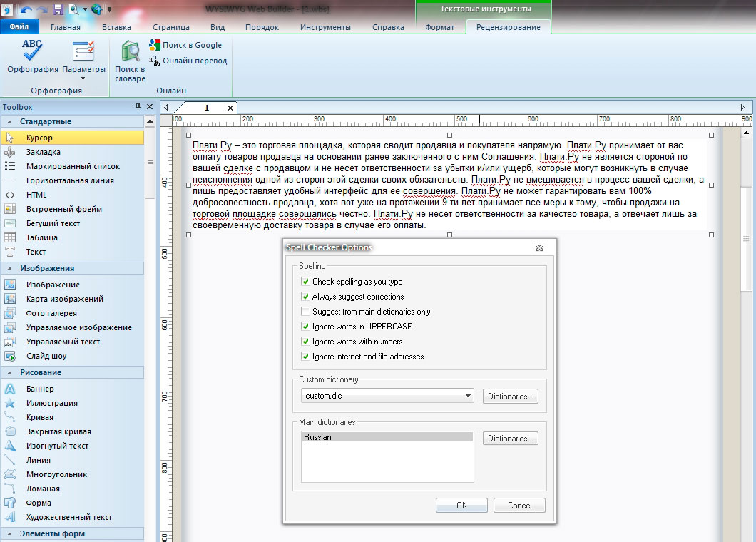The width and height of the screenshot is (756, 542).
Task: Click the Undo arrow in quick access toolbar
Action: coord(26,10)
